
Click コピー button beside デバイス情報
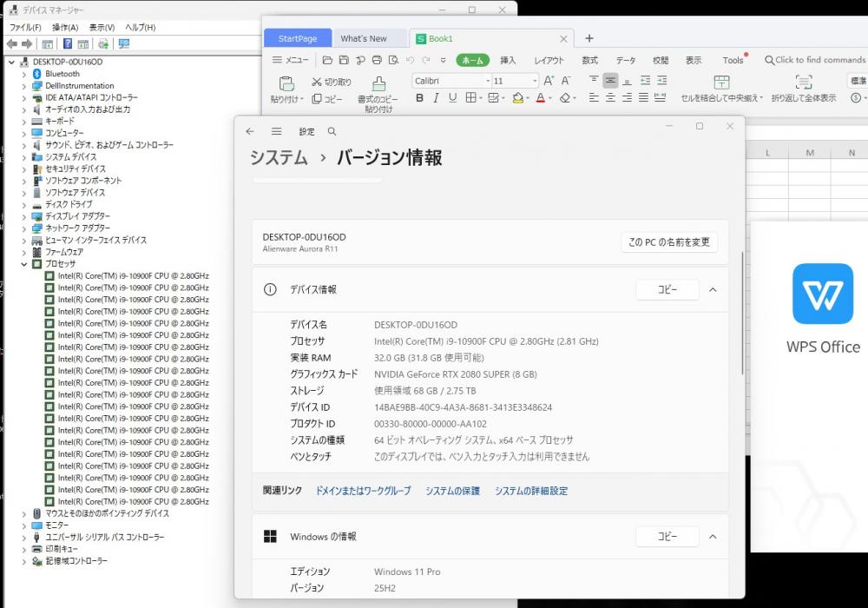pos(667,289)
